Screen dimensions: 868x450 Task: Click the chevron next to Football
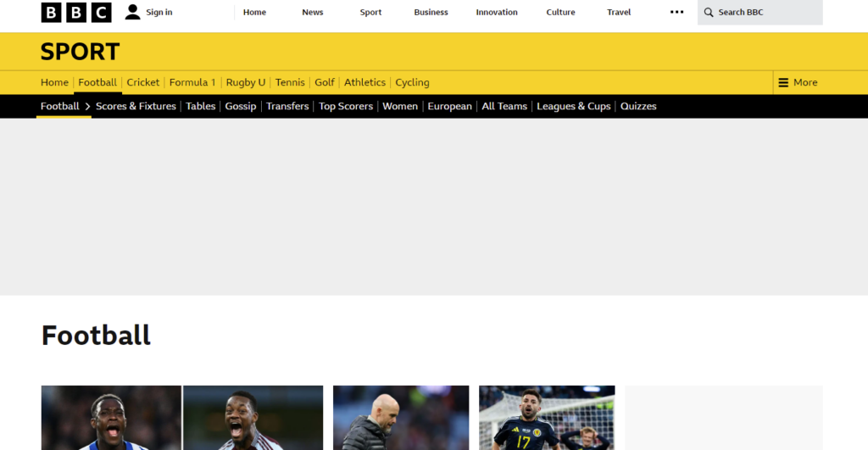(87, 107)
